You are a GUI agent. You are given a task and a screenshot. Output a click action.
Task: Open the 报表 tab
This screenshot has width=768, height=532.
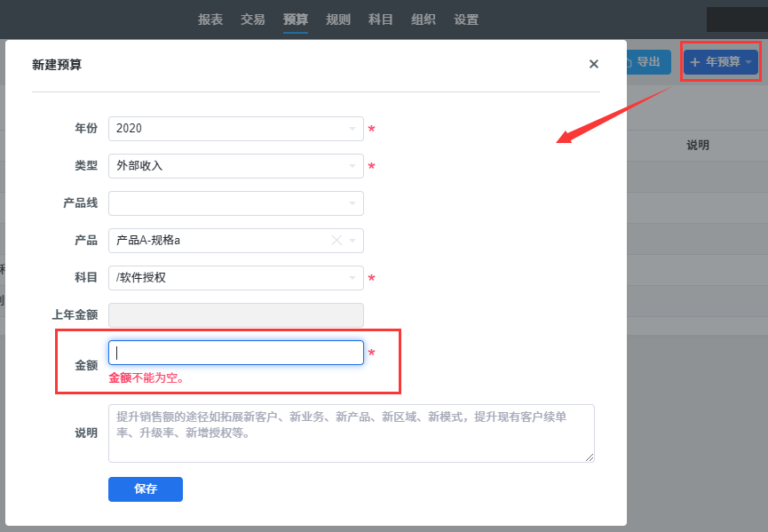pos(210,20)
